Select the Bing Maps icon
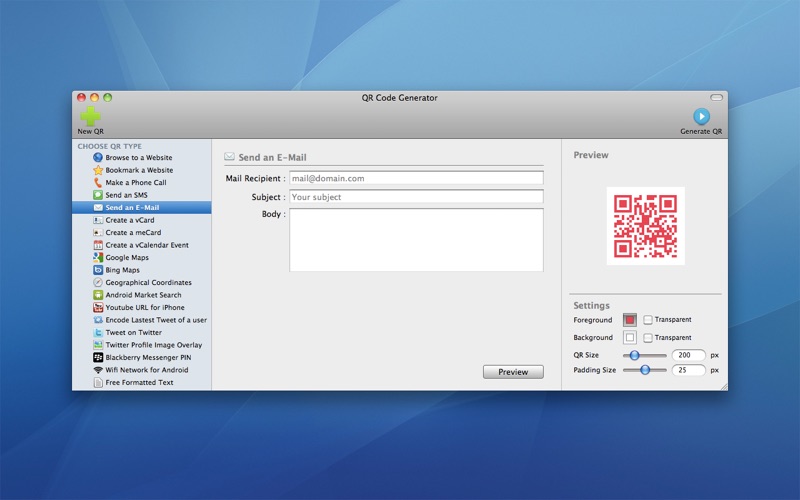Screen dimensions: 800x500 click(98, 270)
